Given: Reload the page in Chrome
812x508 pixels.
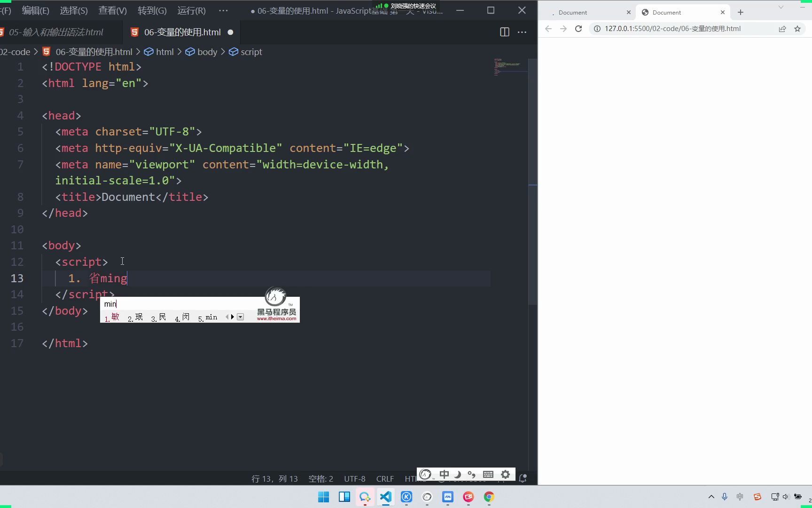Looking at the screenshot, I should 578,29.
